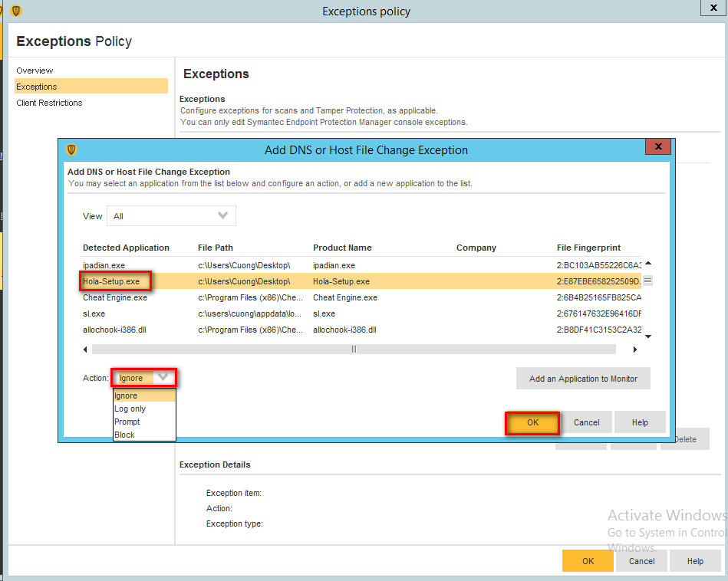The image size is (728, 581).
Task: Click fingerprint 2:BC103AB55226C6A3 of ipadian.exe
Action: click(599, 265)
